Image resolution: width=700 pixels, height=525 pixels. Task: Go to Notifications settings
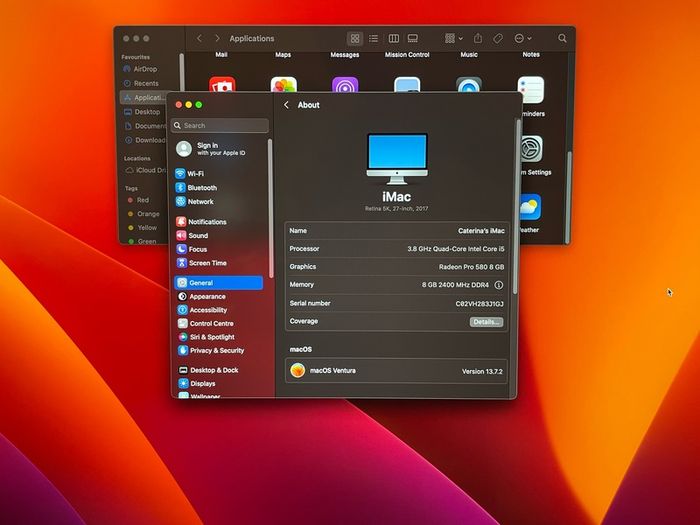(x=201, y=222)
